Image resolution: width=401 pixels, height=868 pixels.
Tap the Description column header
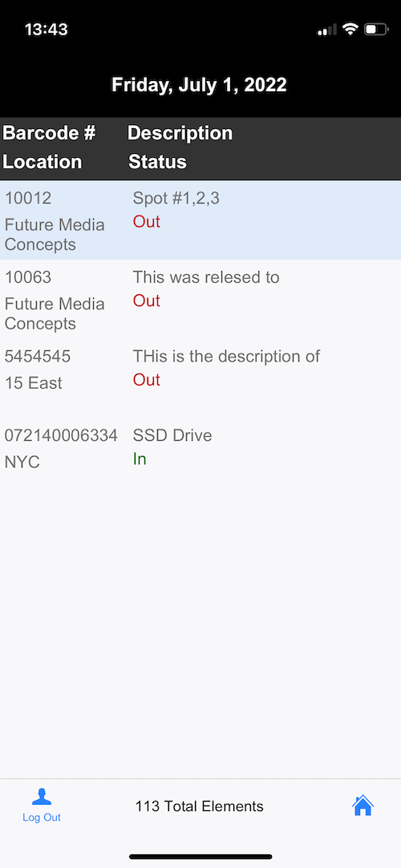[180, 133]
